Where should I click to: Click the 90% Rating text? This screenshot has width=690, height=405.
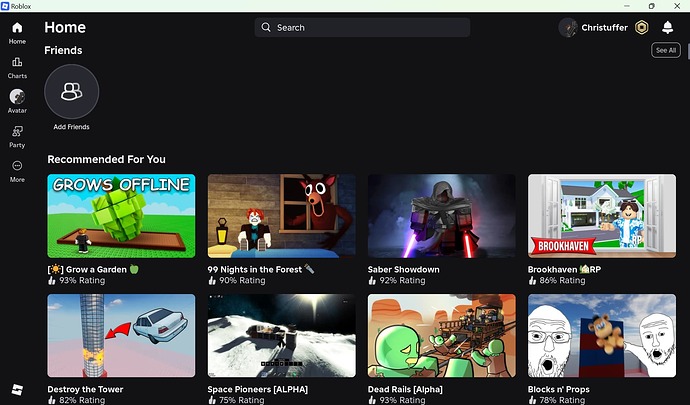(x=242, y=280)
